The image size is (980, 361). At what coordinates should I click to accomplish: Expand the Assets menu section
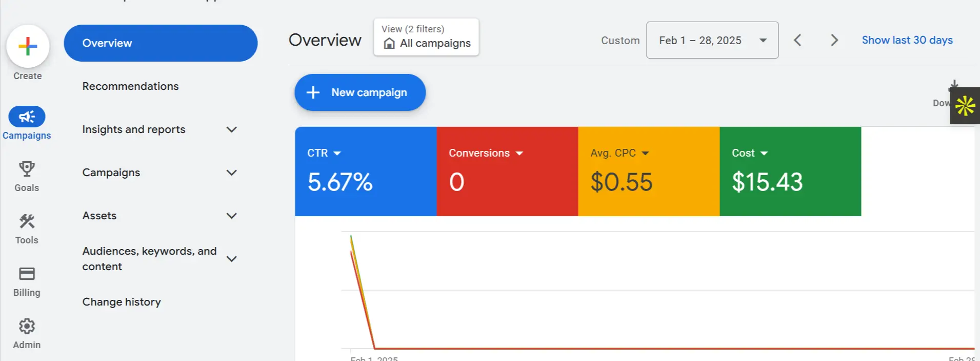tap(231, 216)
